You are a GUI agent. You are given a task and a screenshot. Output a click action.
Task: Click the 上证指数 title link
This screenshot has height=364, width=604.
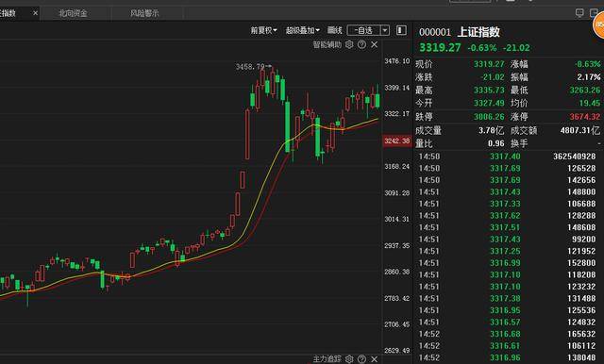tap(478, 32)
